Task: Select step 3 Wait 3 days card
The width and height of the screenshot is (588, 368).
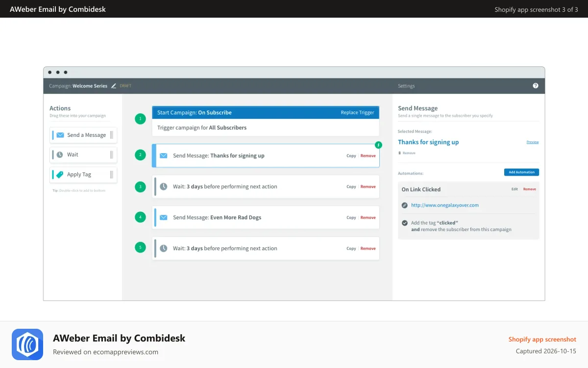Action: [x=266, y=186]
